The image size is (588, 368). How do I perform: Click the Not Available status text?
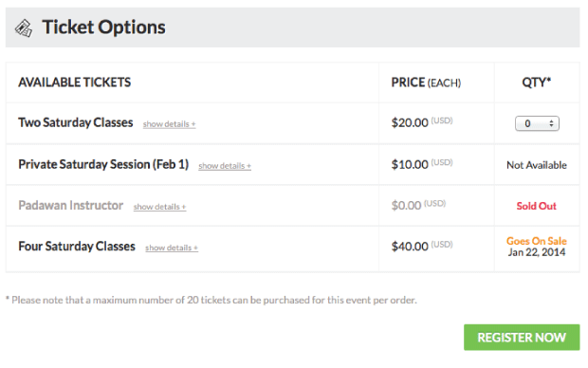[x=537, y=165]
